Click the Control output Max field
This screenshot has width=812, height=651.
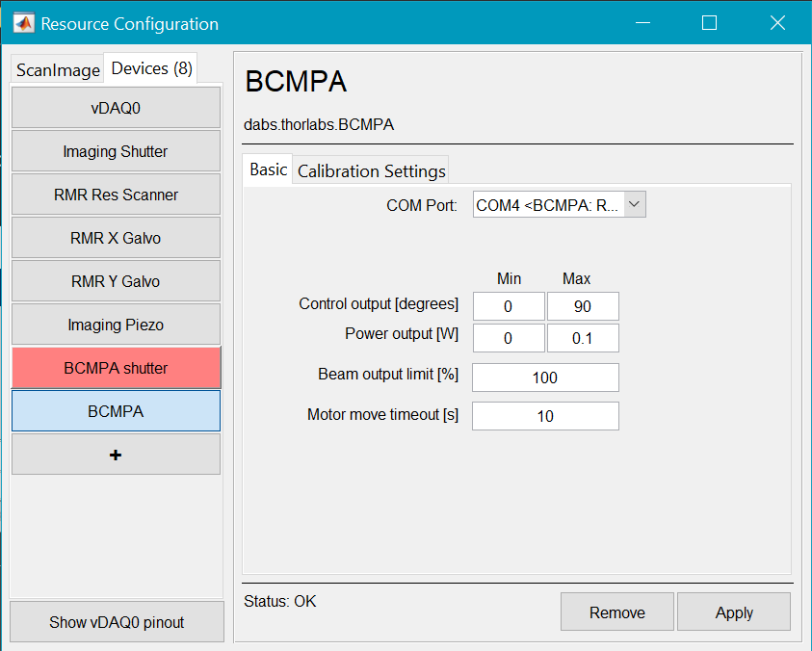pos(582,306)
